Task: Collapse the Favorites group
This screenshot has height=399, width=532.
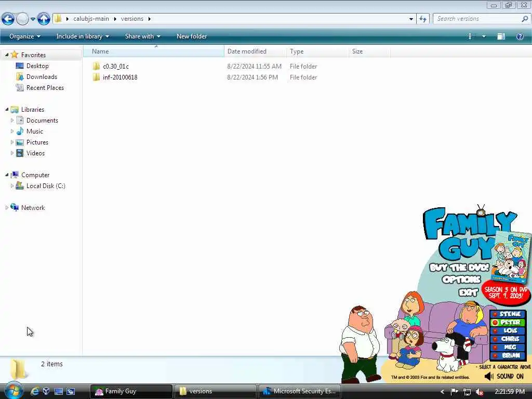Action: 6,55
